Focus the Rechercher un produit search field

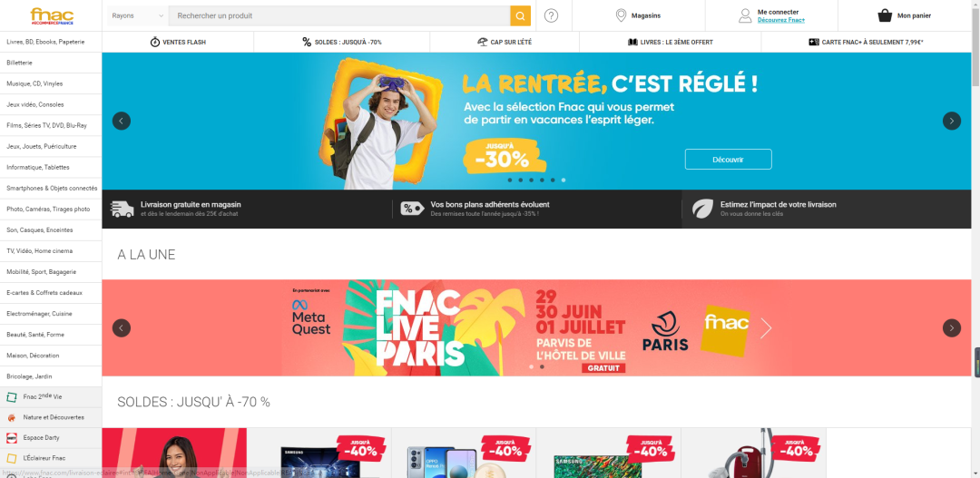click(x=339, y=15)
